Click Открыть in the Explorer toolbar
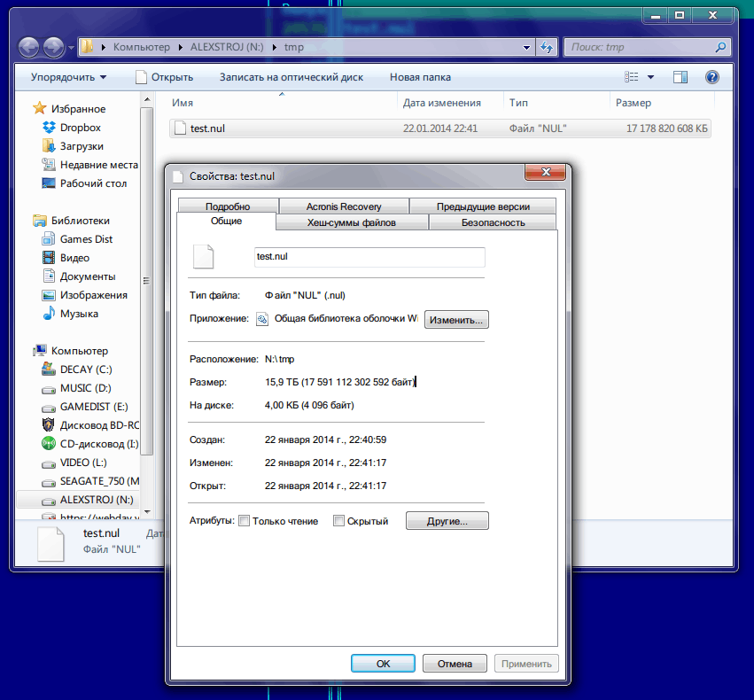This screenshot has height=700, width=754. click(x=165, y=77)
